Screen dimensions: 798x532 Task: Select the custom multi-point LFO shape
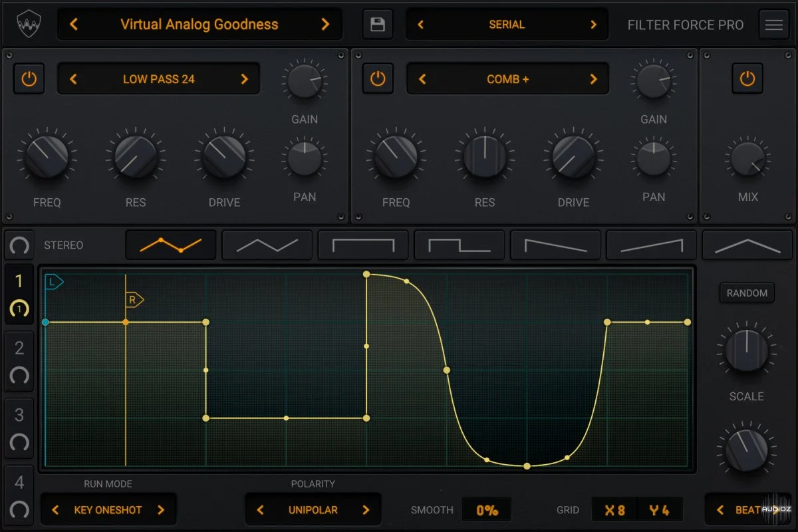[171, 245]
